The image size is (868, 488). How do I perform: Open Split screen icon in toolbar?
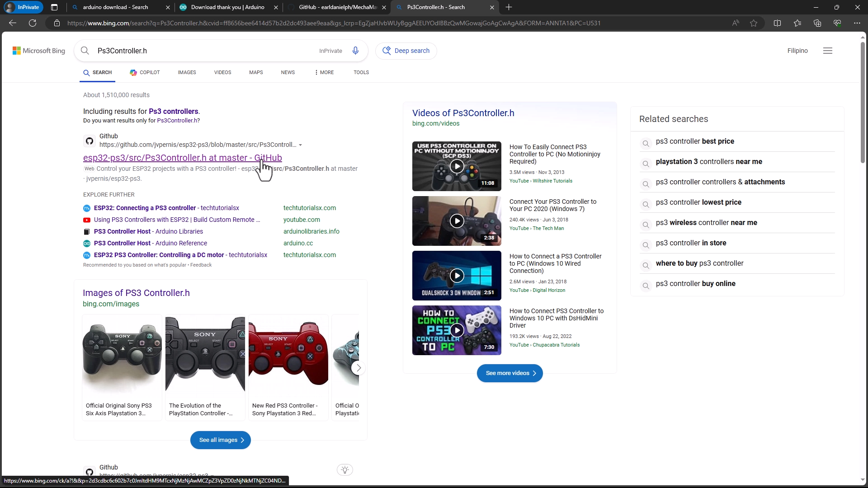pos(778,23)
